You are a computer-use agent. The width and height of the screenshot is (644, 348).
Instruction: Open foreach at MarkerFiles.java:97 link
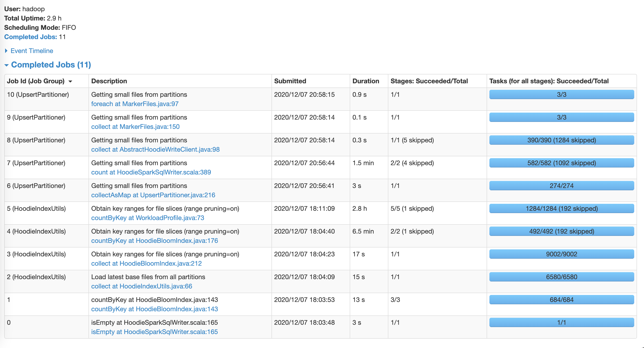tap(135, 104)
